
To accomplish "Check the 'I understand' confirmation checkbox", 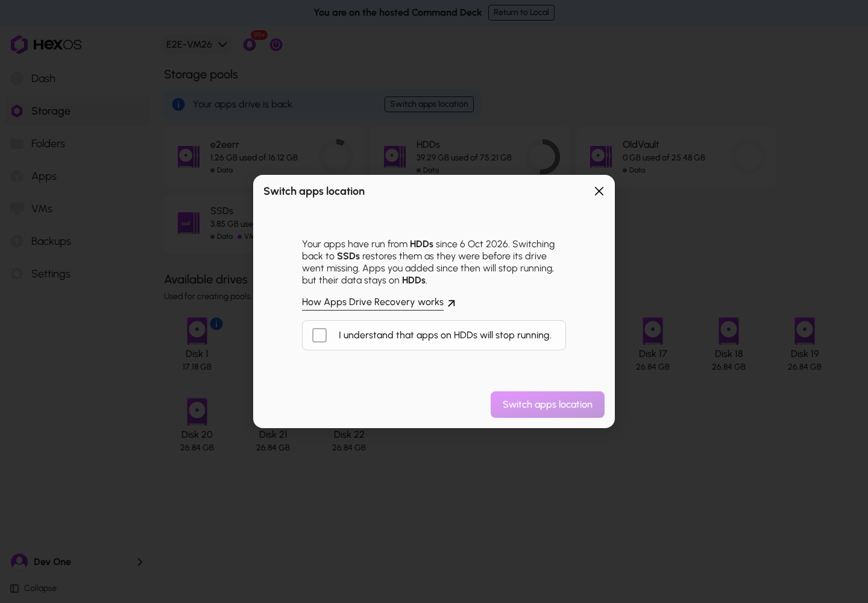I will pyautogui.click(x=319, y=335).
